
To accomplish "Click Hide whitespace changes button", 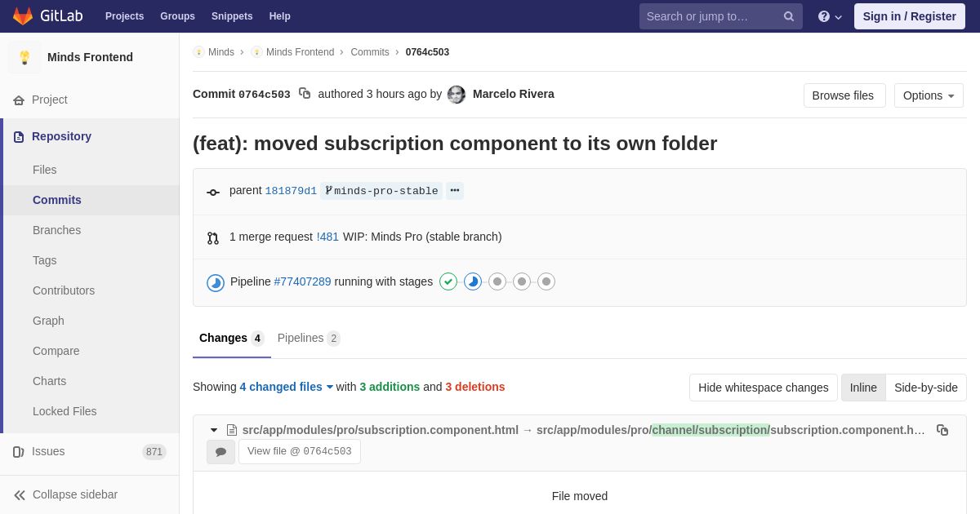I will click(x=764, y=388).
